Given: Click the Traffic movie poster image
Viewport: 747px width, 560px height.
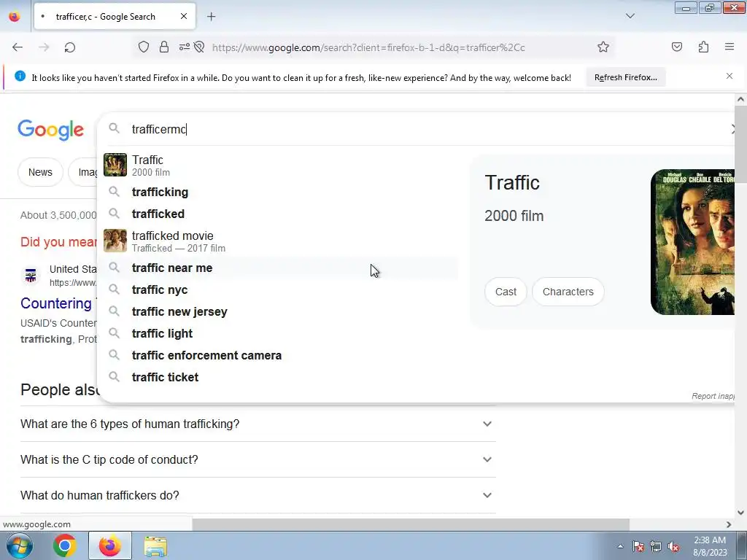Looking at the screenshot, I should [692, 242].
